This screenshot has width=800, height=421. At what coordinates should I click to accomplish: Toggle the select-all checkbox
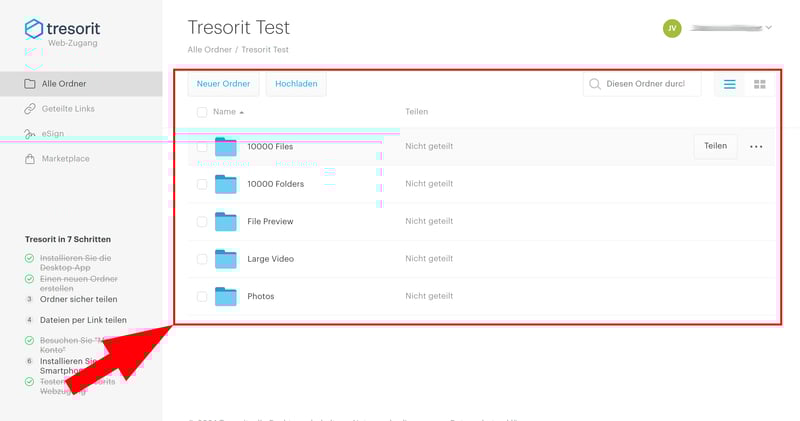[x=202, y=112]
